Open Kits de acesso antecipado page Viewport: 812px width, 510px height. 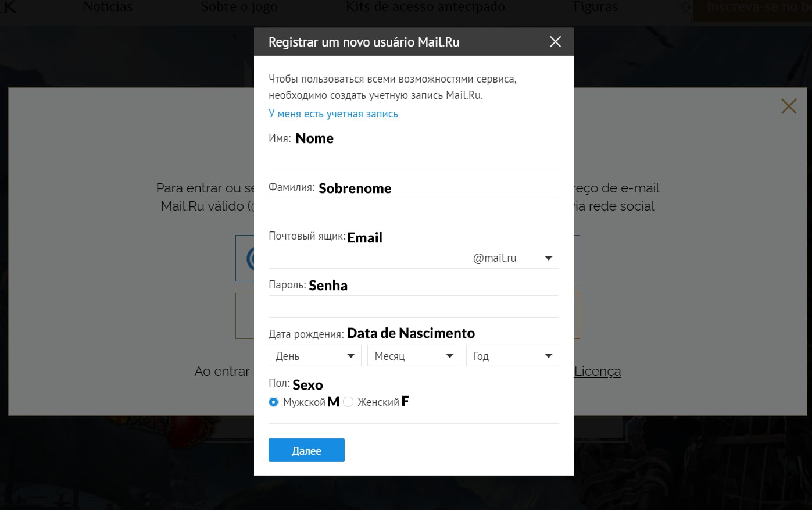[x=425, y=7]
